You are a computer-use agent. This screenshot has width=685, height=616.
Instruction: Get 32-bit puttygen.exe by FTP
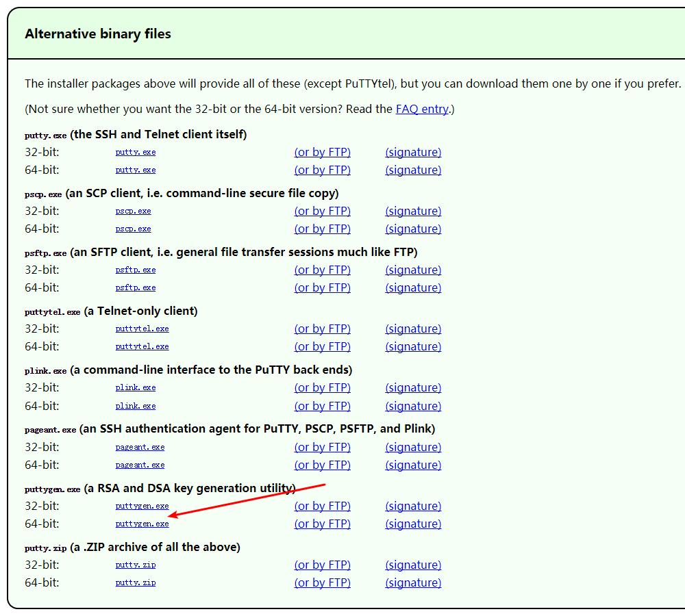coord(323,506)
